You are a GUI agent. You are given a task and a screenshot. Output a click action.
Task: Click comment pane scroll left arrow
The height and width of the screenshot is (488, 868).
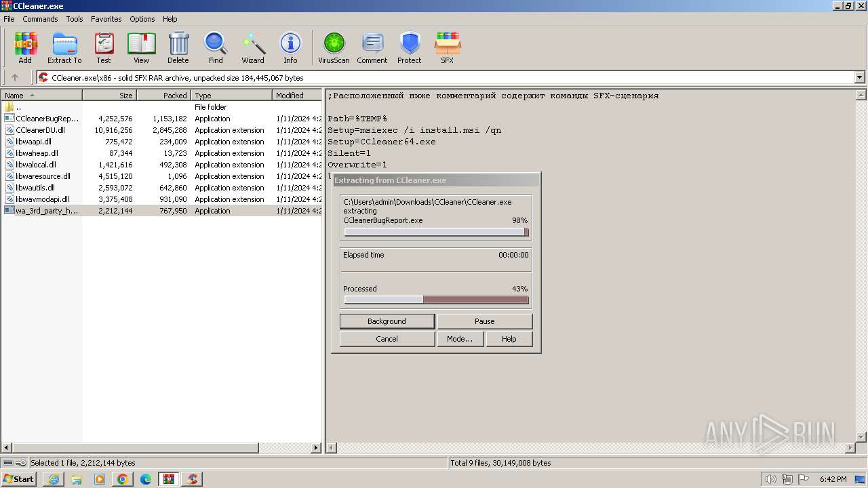(x=332, y=448)
